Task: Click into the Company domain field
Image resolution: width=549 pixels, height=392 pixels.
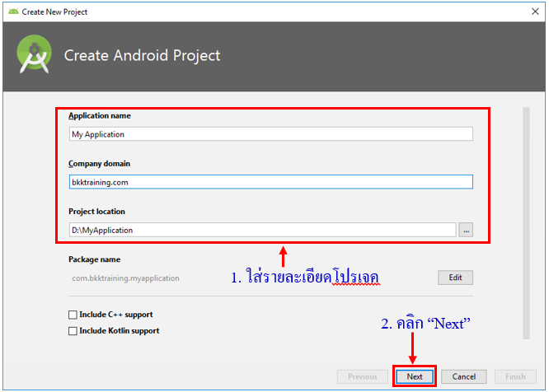Action: (270, 182)
